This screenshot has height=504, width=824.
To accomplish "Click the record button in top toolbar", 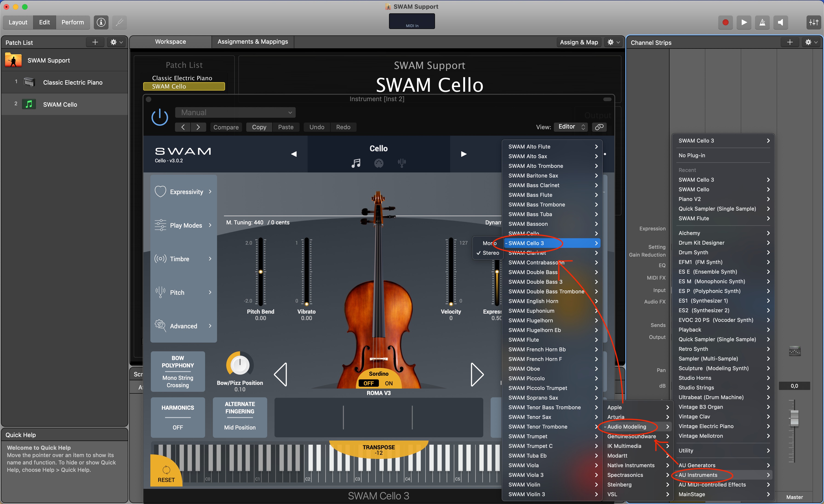I will coord(725,22).
